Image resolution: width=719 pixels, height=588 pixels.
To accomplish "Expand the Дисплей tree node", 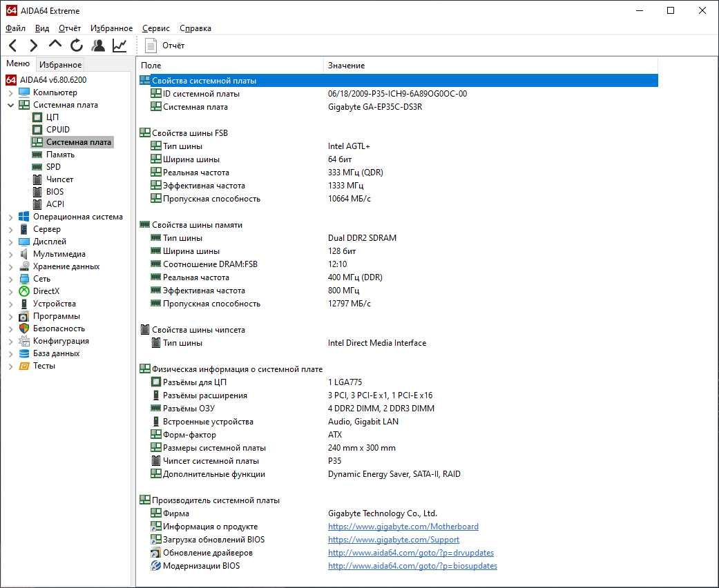I will [10, 242].
